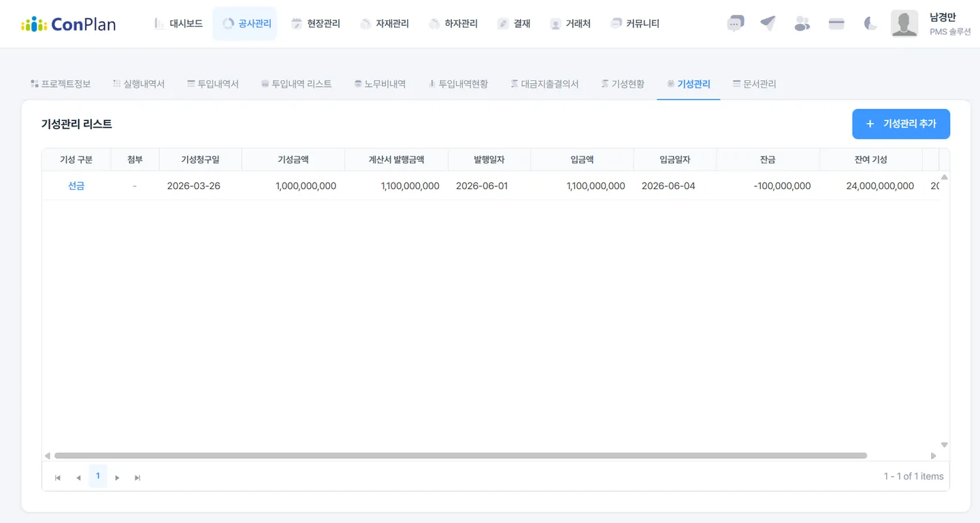Click the ConPlan logo
The width and height of the screenshot is (980, 523).
tap(69, 24)
